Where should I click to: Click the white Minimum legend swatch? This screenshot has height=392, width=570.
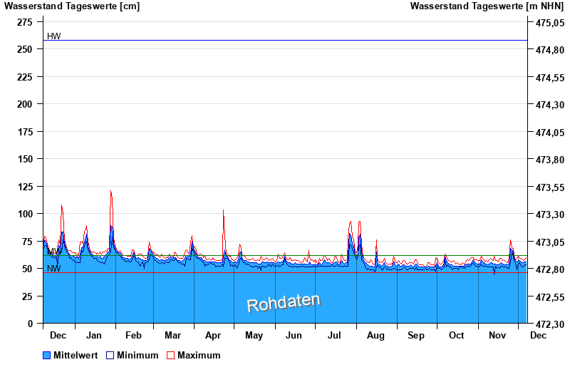[110, 355]
